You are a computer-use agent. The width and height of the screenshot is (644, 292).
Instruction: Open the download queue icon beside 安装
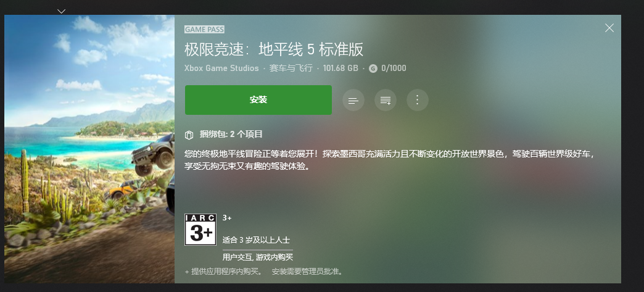[353, 100]
